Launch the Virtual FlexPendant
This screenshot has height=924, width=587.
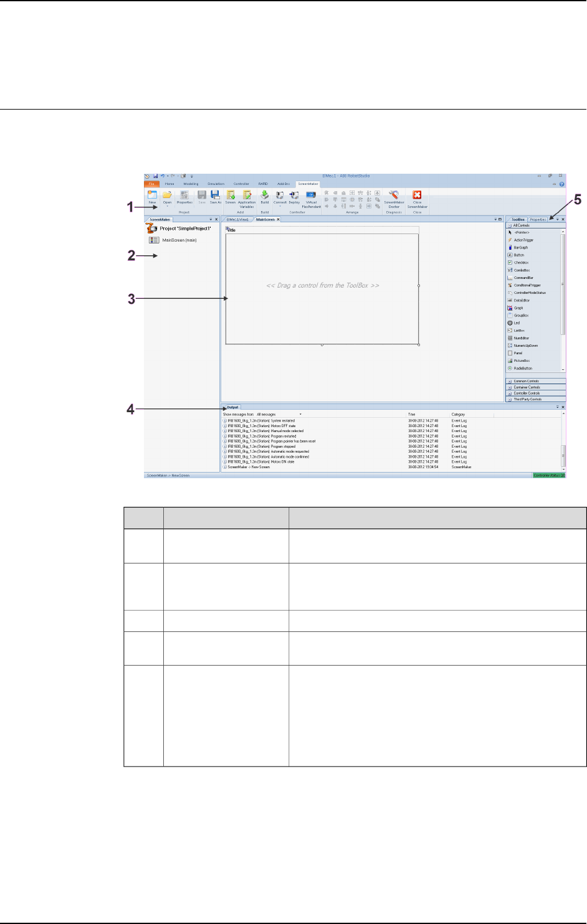[311, 199]
